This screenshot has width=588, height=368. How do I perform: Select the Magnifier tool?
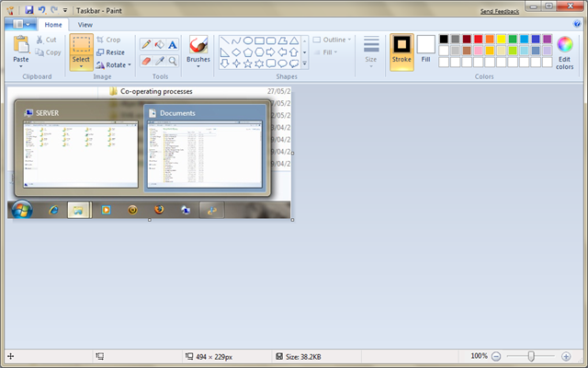[172, 61]
